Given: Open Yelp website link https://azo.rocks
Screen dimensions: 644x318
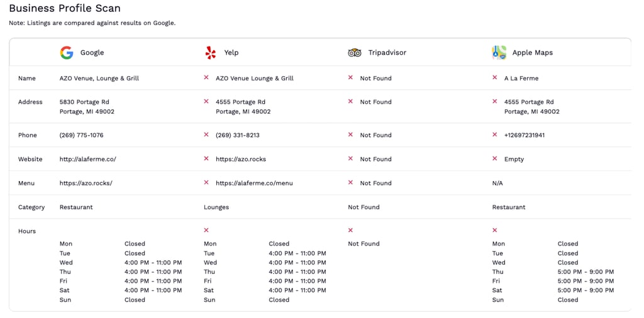Looking at the screenshot, I should point(241,159).
